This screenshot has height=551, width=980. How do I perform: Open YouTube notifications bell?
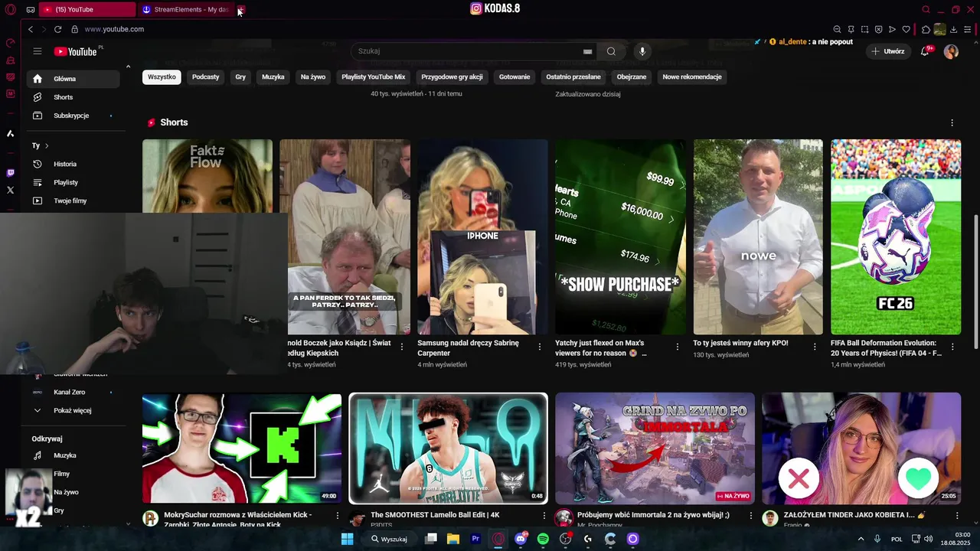click(925, 51)
